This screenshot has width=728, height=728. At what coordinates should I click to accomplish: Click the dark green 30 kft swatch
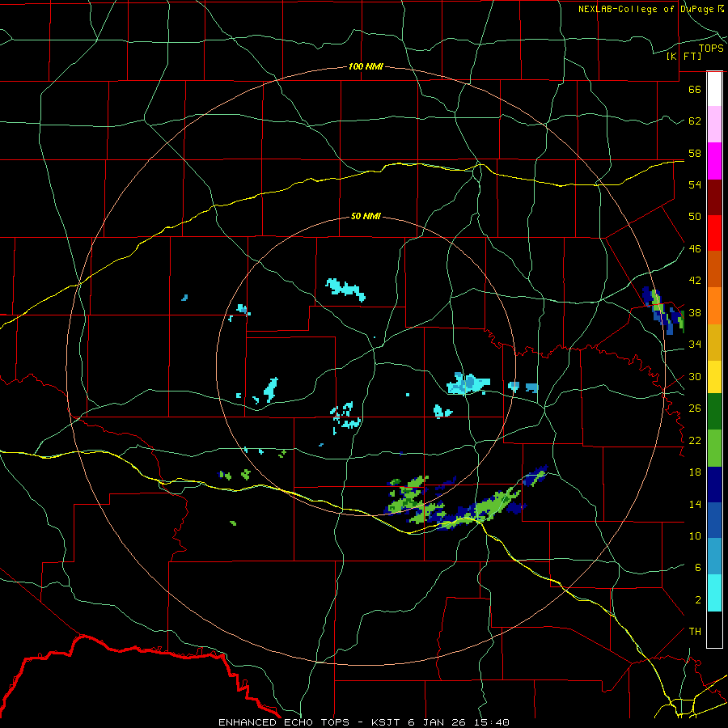[714, 412]
